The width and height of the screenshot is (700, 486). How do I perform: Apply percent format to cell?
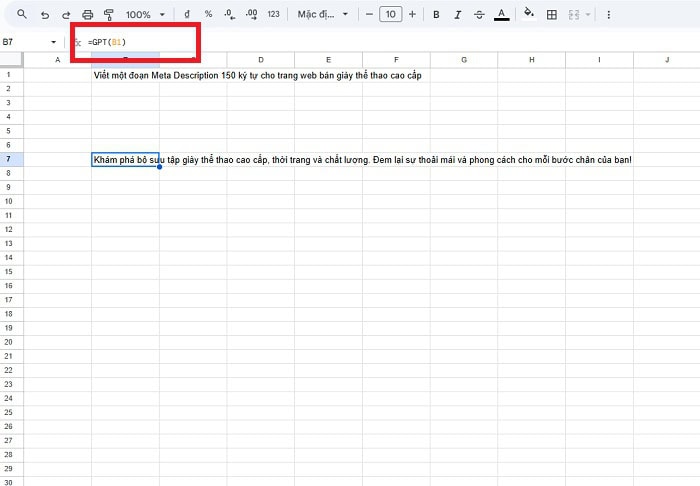[x=208, y=14]
